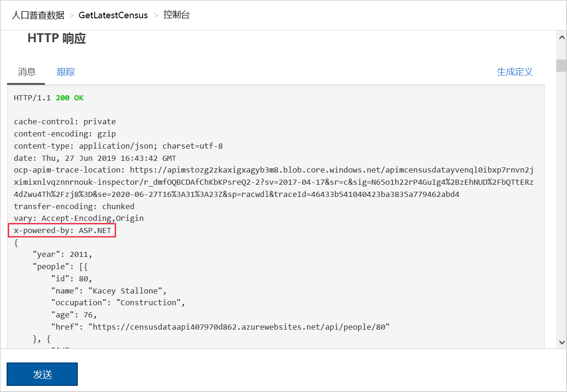
Task: Select the 消息 message tab
Action: pyautogui.click(x=27, y=72)
